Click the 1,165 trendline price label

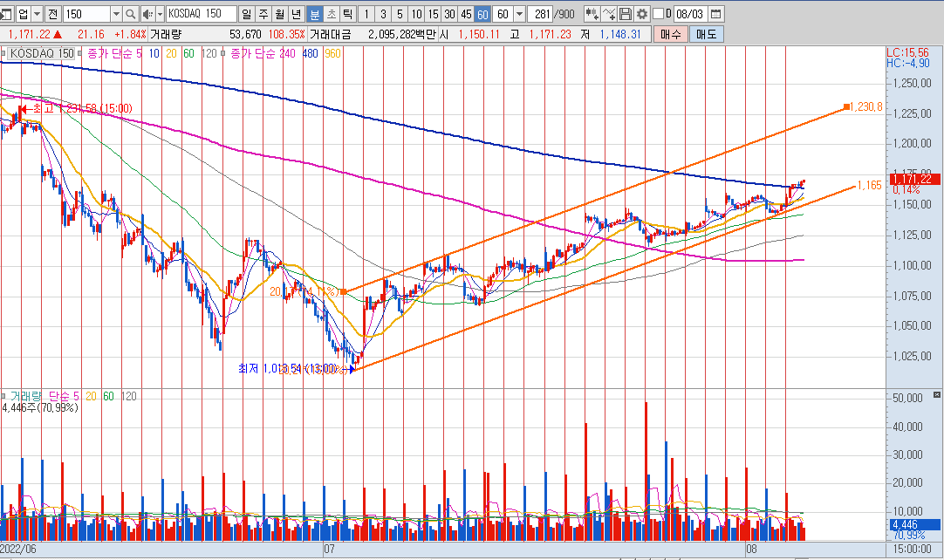[869, 186]
